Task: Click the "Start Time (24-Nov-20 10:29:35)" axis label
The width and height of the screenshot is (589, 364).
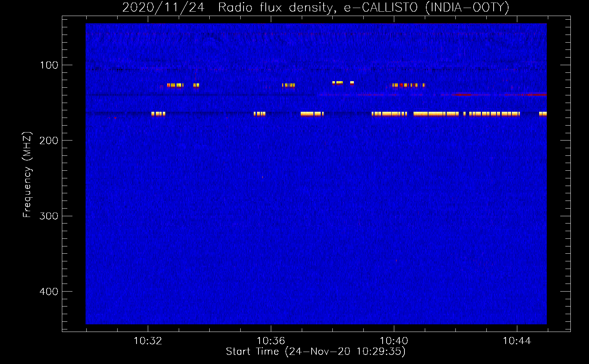Action: coord(316,352)
